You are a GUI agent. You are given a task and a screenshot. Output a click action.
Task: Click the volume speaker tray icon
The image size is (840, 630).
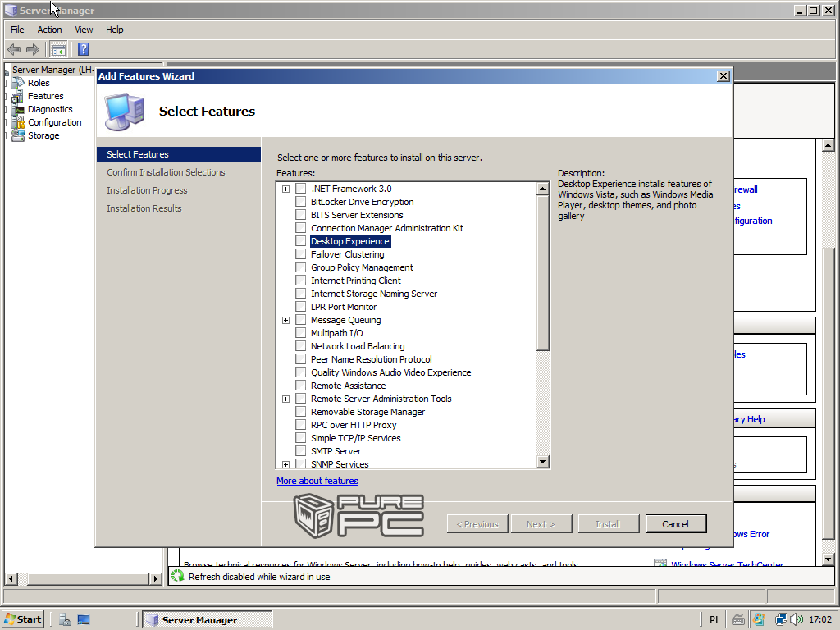point(797,620)
